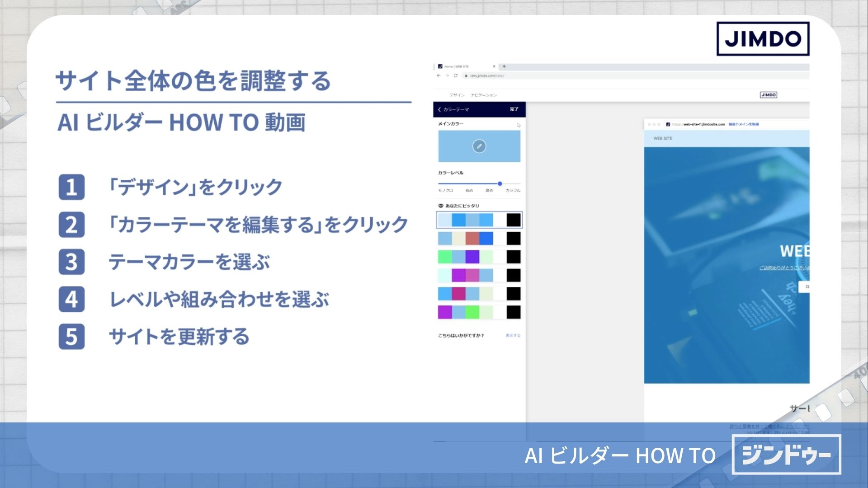The height and width of the screenshot is (488, 868).
Task: Click the white WEB heading on hero image
Action: tap(794, 251)
